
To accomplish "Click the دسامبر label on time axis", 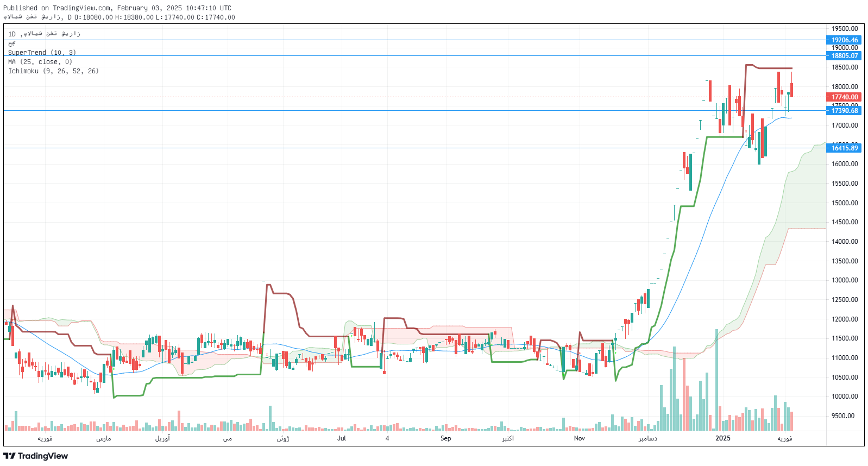I will coord(647,438).
